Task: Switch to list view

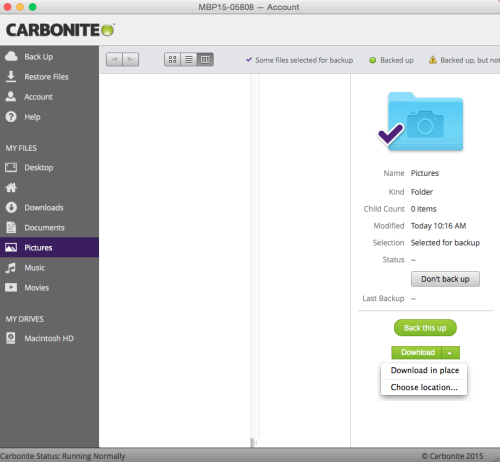Action: pyautogui.click(x=189, y=60)
